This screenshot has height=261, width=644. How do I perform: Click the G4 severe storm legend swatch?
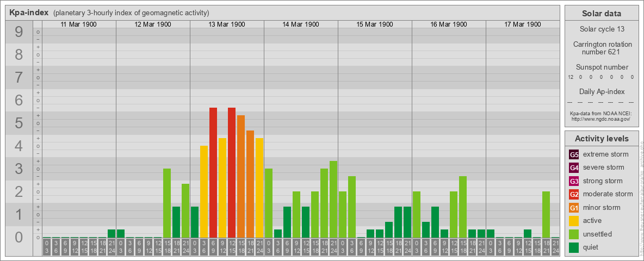point(574,168)
